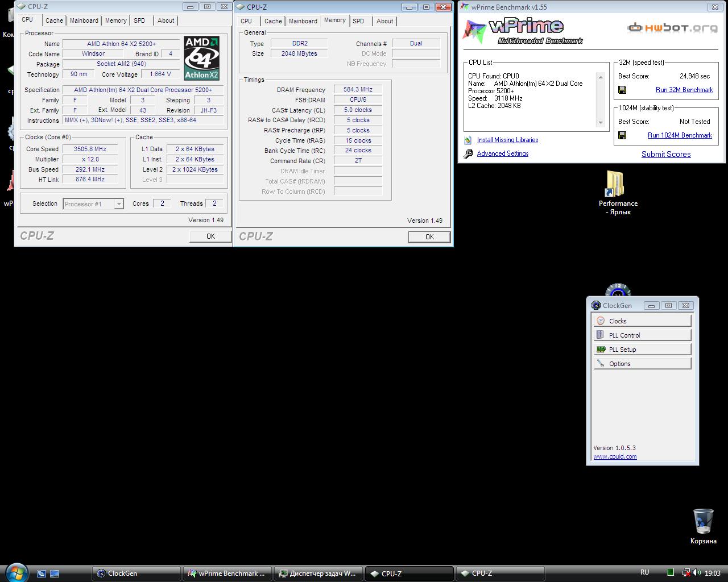728x582 pixels.
Task: Click the DRAM Frequency value 584.3 MHz
Action: (x=358, y=89)
